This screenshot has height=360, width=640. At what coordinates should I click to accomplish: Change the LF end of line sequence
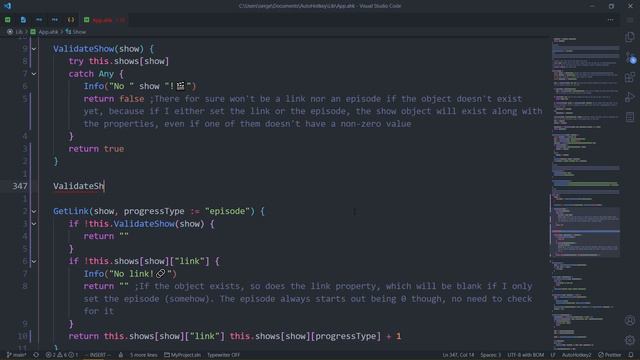pos(553,355)
